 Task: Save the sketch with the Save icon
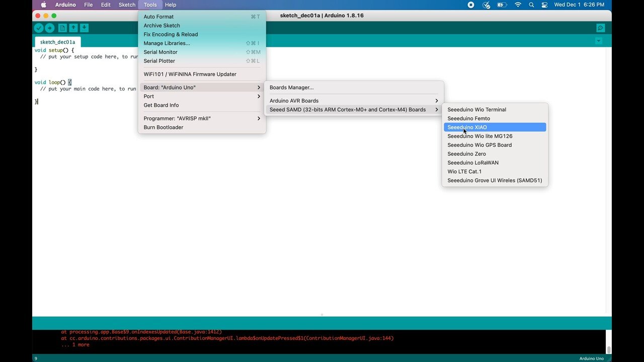tap(85, 28)
